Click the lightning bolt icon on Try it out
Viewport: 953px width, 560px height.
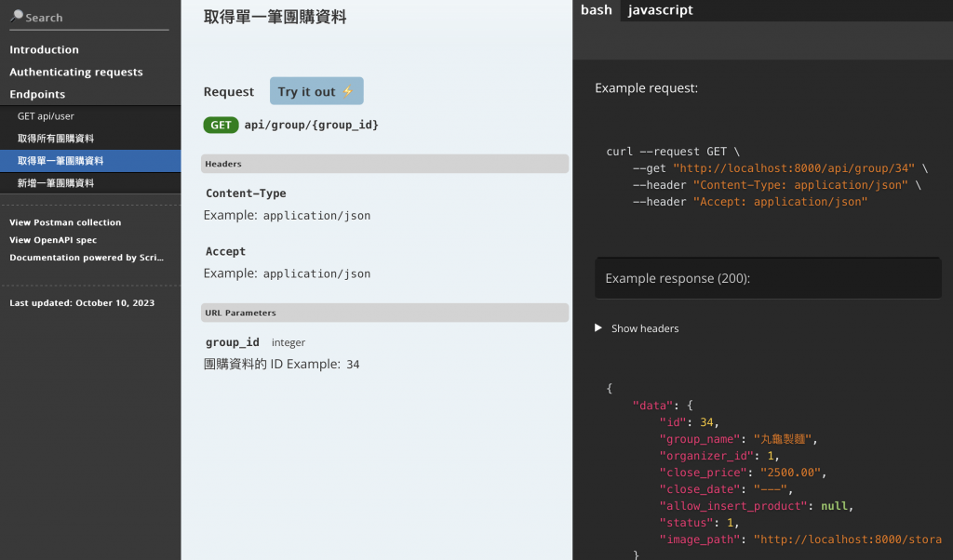[x=348, y=91]
